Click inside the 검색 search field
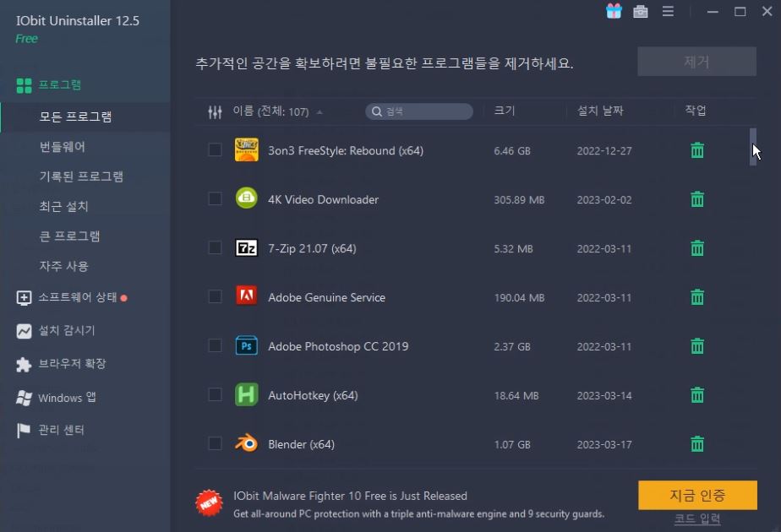The height and width of the screenshot is (532, 781). click(x=419, y=111)
